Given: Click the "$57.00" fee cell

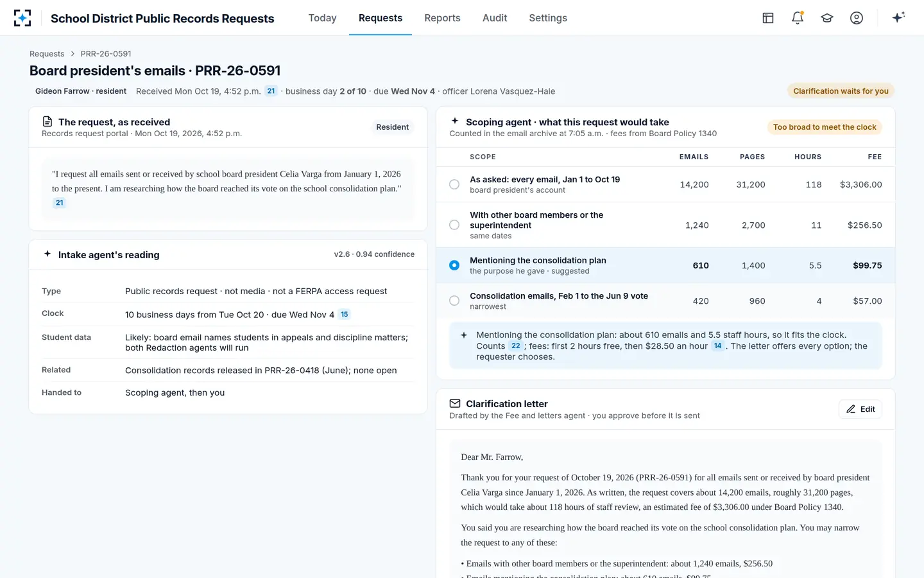Looking at the screenshot, I should pyautogui.click(x=868, y=301).
